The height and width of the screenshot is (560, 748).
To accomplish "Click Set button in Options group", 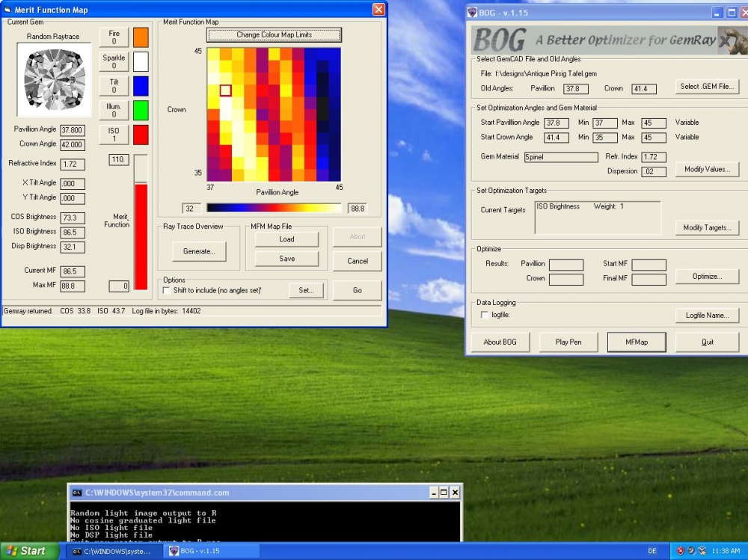I will click(306, 290).
